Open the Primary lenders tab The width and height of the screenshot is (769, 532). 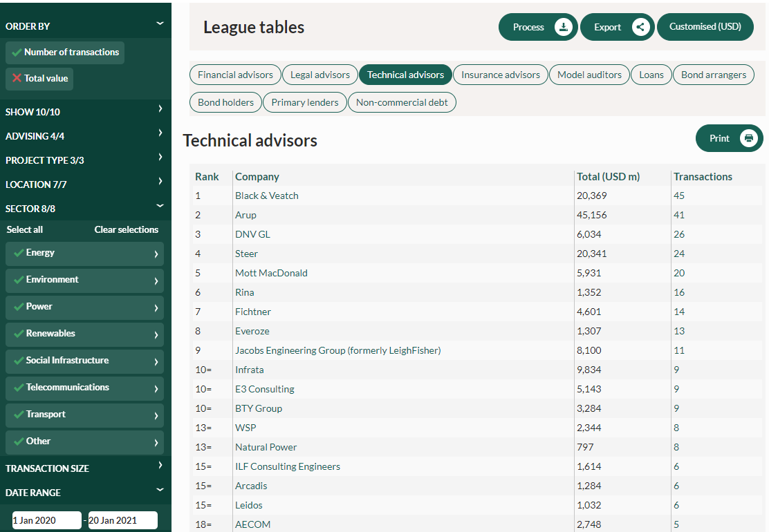(x=305, y=102)
